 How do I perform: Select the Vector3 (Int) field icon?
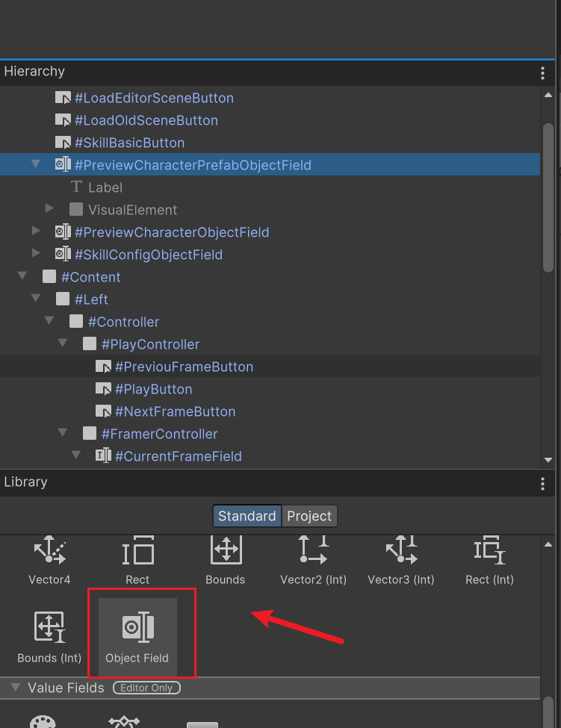coord(401,550)
